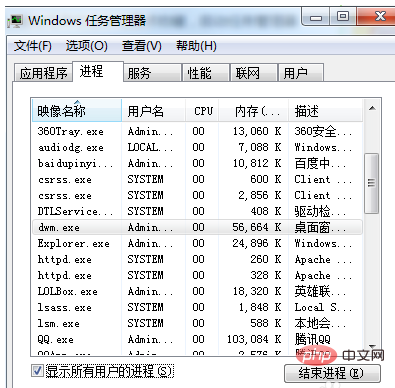
Task: Select the audiodg.exe process
Action: click(x=197, y=147)
